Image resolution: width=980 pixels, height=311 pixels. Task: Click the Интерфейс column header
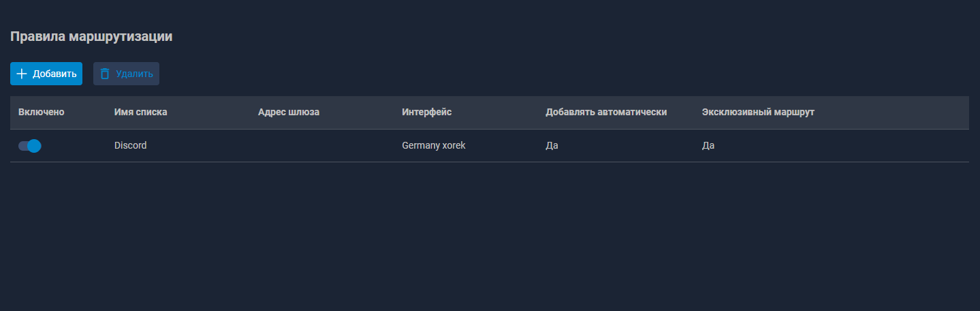point(427,113)
